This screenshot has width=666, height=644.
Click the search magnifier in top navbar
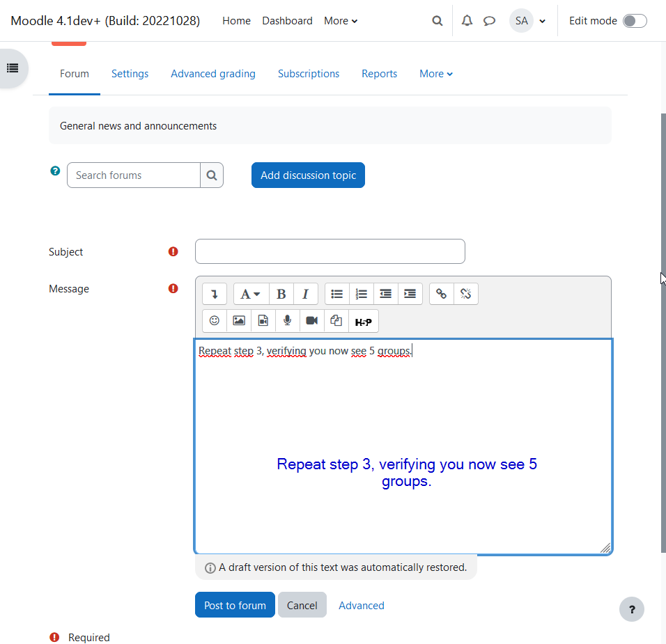[x=437, y=21]
